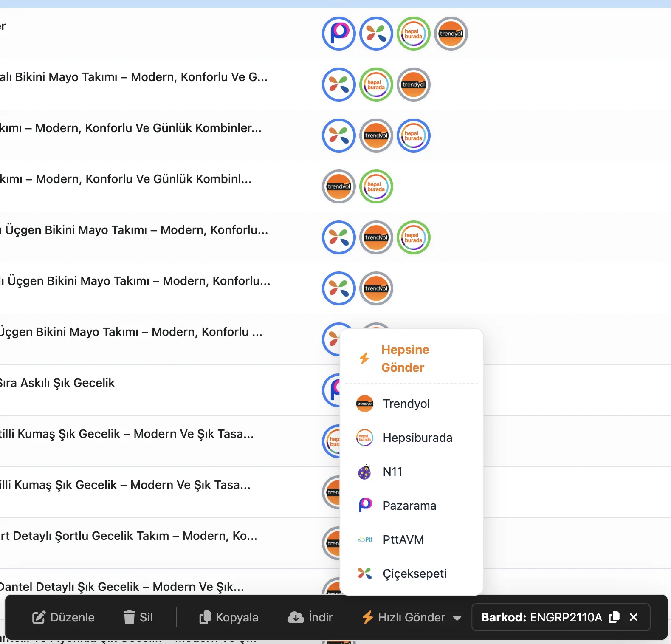Click the product title ending 'Günlük Kombinler...'

click(131, 128)
